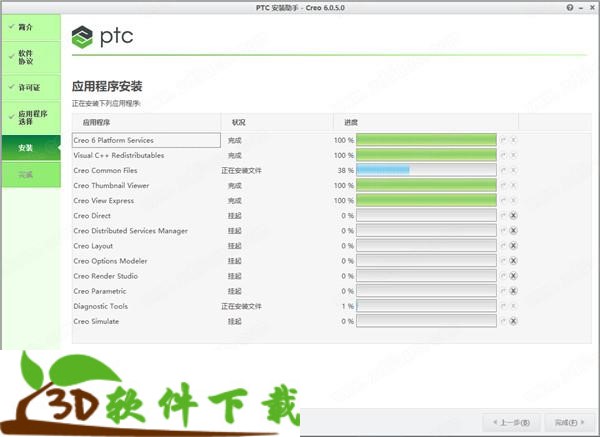Click the 应用程序 column header
Screen dimensions: 600x437
pyautogui.click(x=146, y=122)
